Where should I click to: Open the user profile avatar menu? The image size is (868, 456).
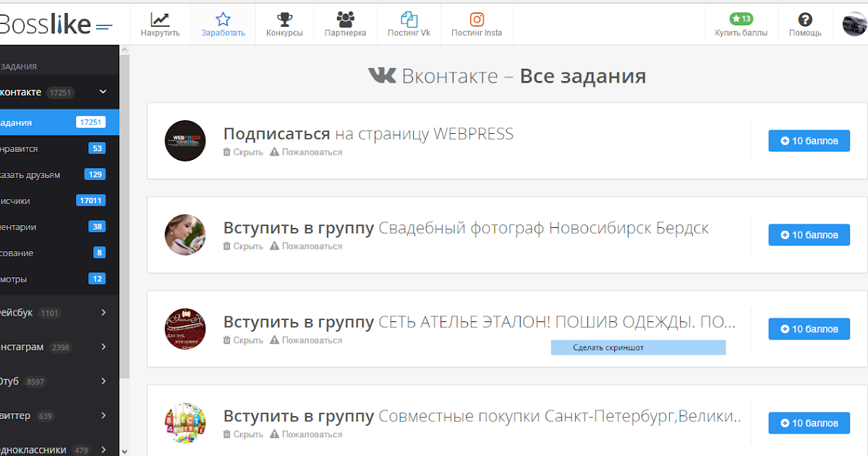tap(855, 24)
